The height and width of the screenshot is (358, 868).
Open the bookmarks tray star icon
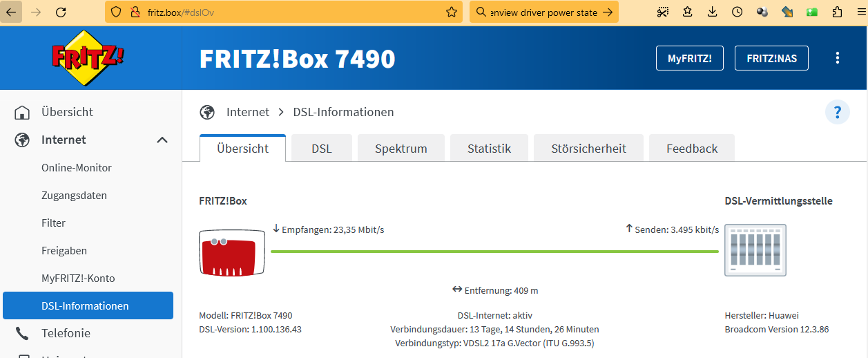tap(688, 12)
